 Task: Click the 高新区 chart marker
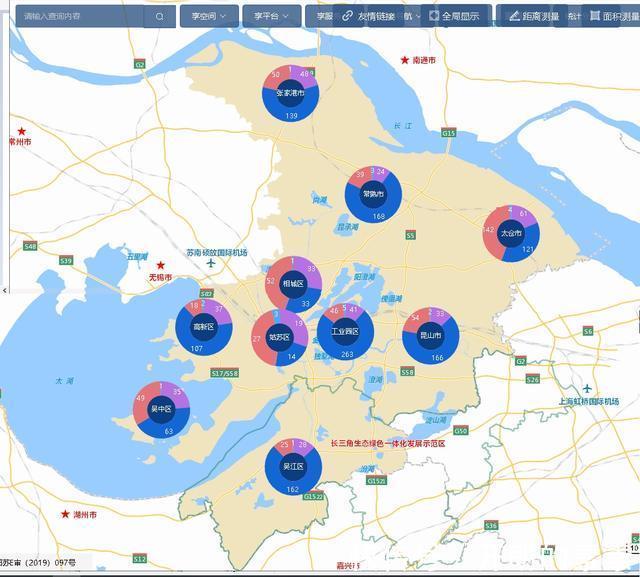204,327
